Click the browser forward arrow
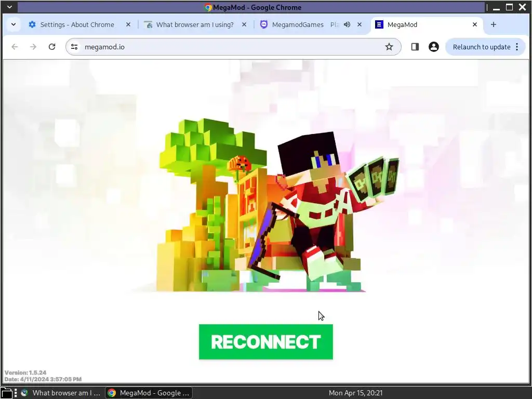 pyautogui.click(x=33, y=47)
